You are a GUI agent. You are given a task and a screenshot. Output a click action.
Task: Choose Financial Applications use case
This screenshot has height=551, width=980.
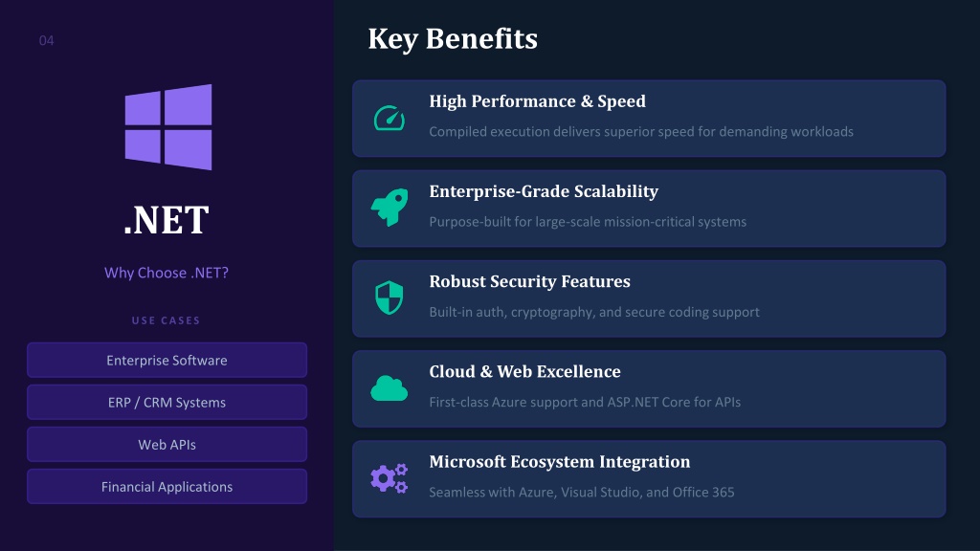[167, 487]
